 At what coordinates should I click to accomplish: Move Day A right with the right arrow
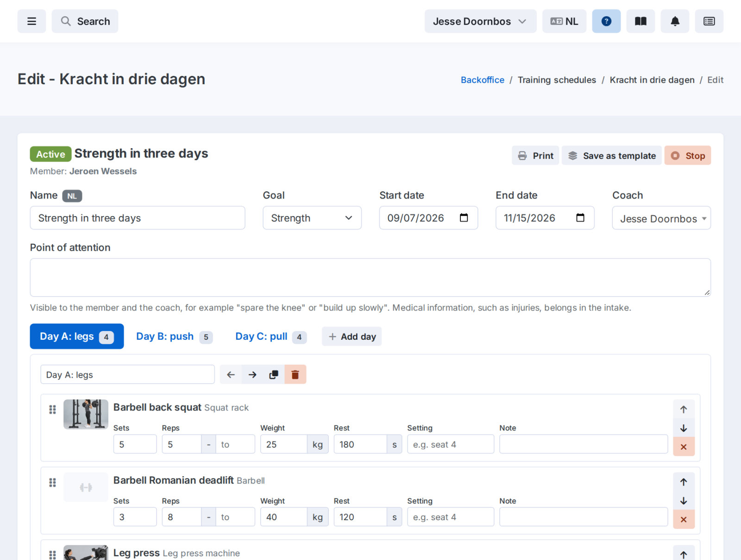(252, 374)
